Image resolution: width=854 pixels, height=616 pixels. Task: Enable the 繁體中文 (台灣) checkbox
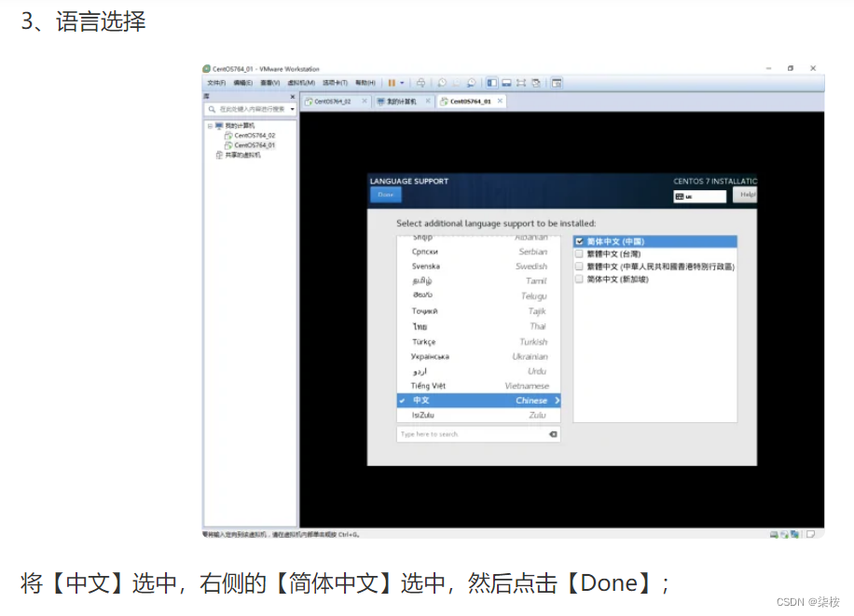point(580,253)
